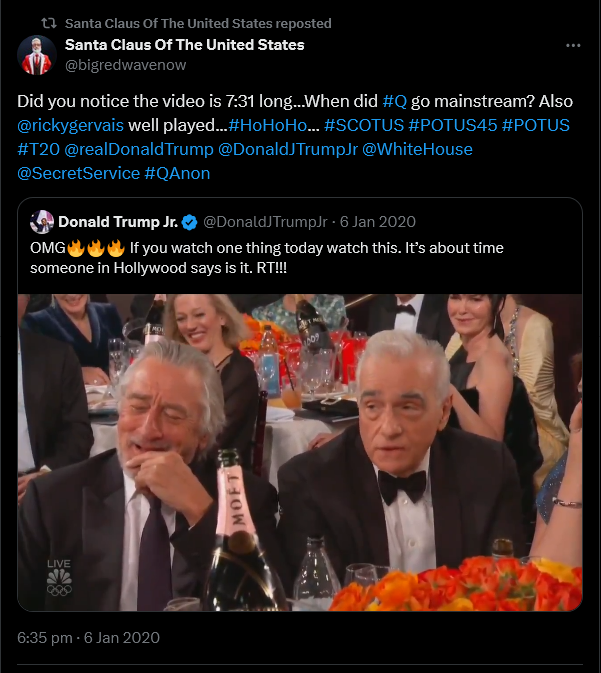The width and height of the screenshot is (601, 673).
Task: Click the Golden Globes video thumbnail
Action: (x=300, y=452)
